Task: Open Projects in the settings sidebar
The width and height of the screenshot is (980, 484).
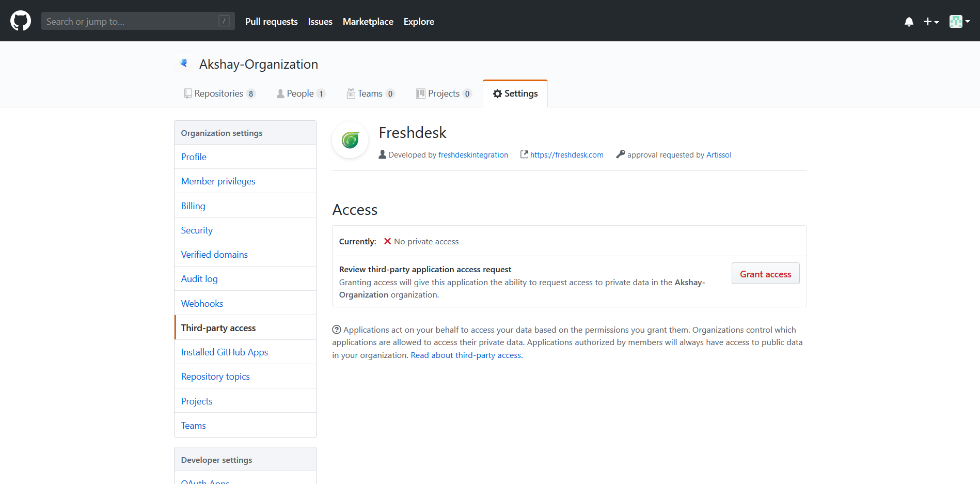Action: tap(245, 401)
